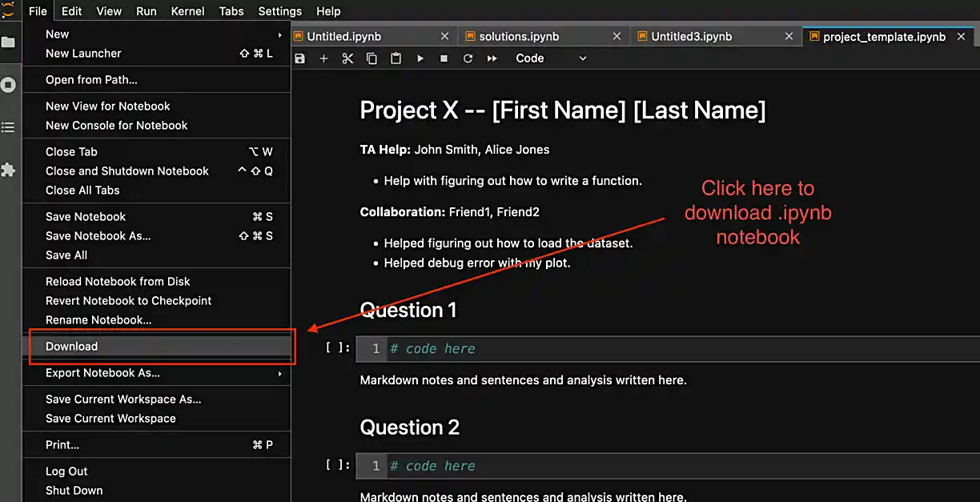Click the Save notebook toolbar icon
This screenshot has width=980, height=502.
pos(300,58)
